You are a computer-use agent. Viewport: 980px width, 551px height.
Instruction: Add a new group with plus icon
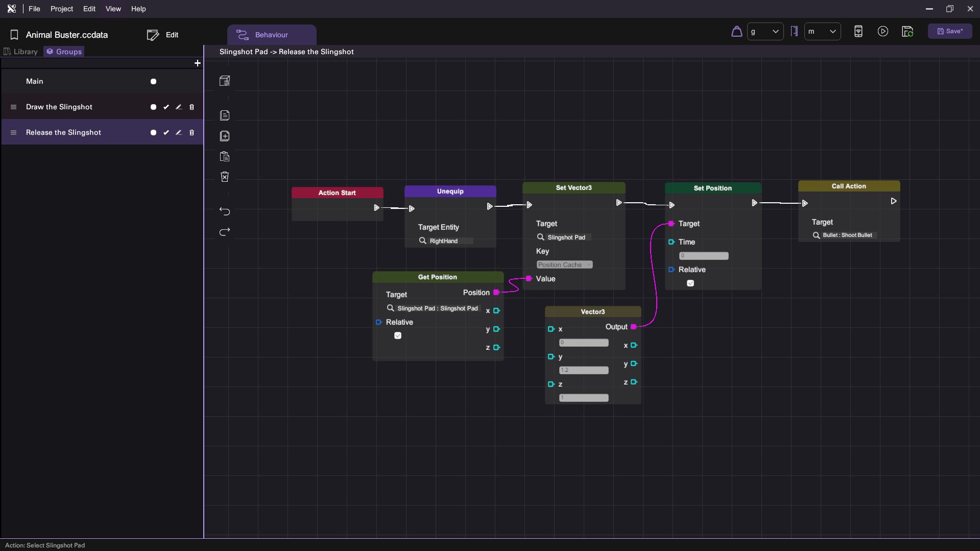(x=198, y=63)
